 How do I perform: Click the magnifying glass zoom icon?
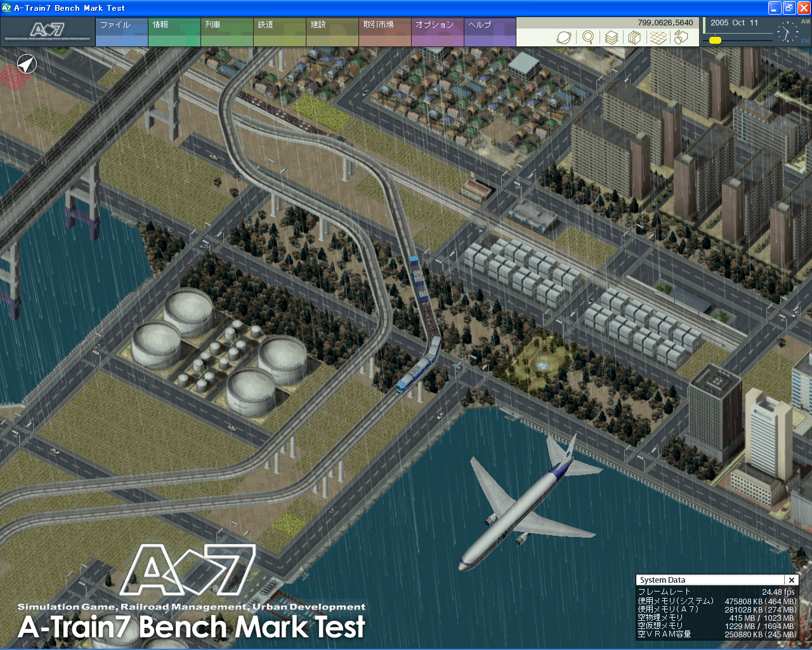pos(588,37)
